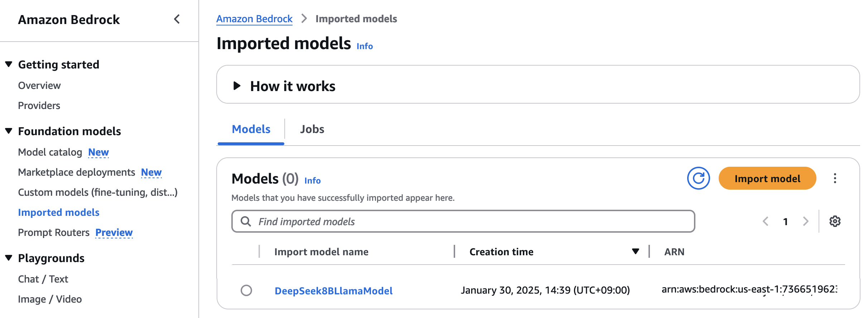Image resolution: width=868 pixels, height=318 pixels.
Task: Switch to the Jobs tab
Action: coord(312,129)
